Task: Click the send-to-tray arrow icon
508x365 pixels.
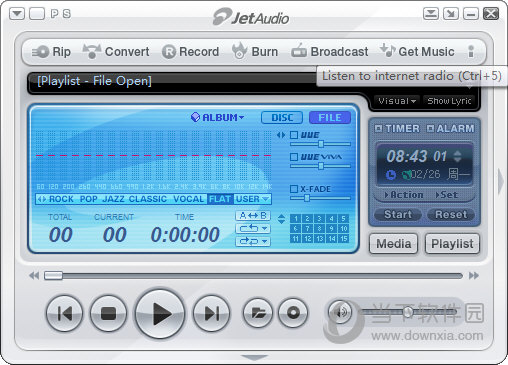Action: tap(451, 14)
